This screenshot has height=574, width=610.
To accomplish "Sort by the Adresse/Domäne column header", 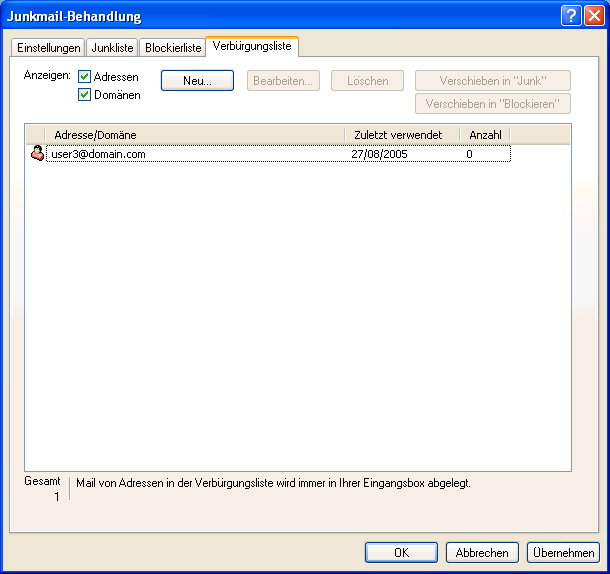I will tap(195, 135).
